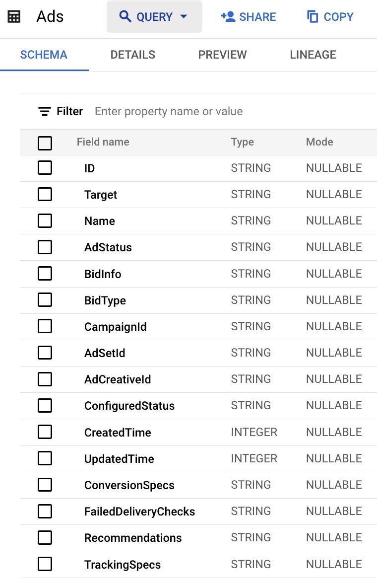Check the ID field checkbox
Screen dimensions: 377x588
pos(45,168)
